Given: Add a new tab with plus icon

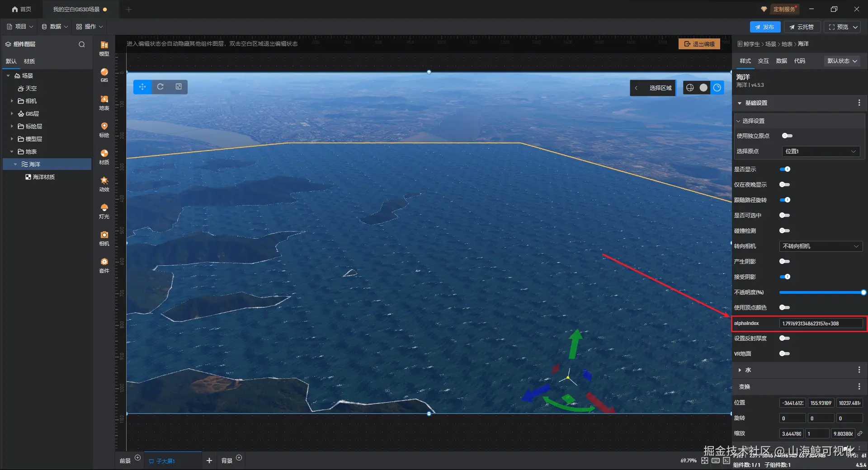Looking at the screenshot, I should pos(129,9).
